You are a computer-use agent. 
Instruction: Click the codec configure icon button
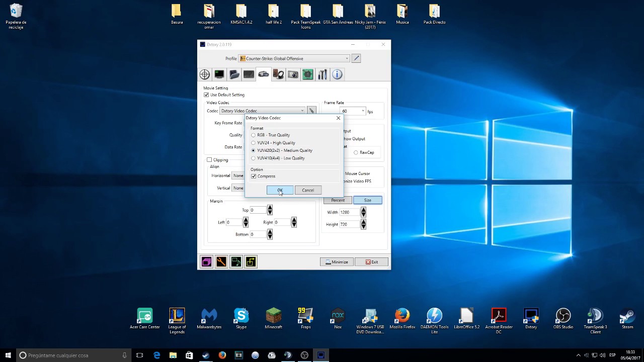tap(311, 111)
